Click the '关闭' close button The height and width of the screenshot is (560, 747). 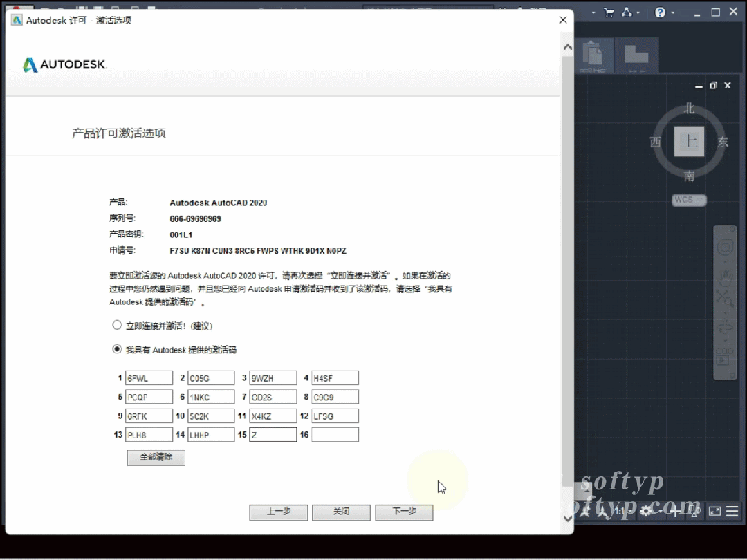click(x=341, y=512)
